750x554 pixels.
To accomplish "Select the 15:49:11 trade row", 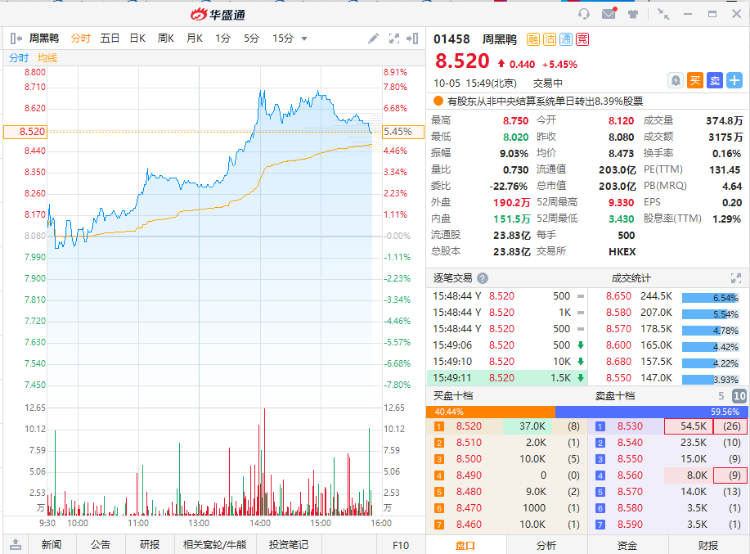I will tap(507, 378).
